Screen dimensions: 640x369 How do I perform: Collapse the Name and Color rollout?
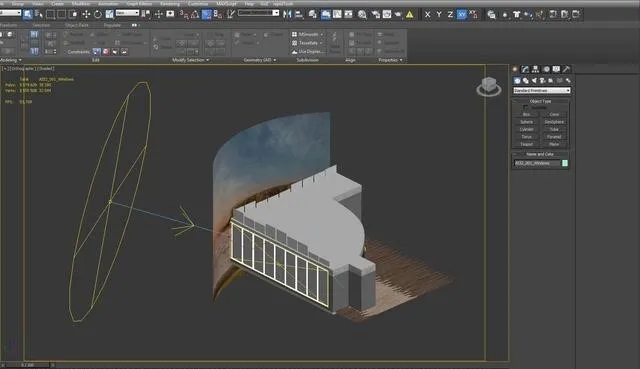tap(540, 154)
